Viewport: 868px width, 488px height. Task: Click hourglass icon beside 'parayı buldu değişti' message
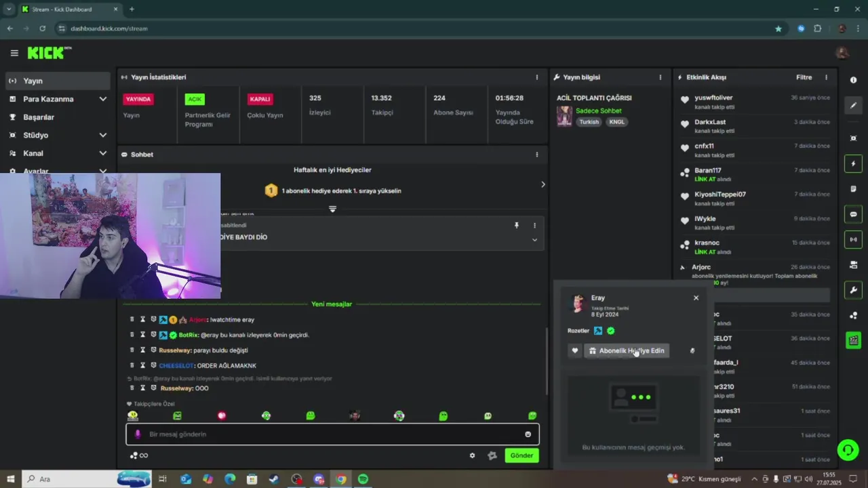(x=143, y=350)
